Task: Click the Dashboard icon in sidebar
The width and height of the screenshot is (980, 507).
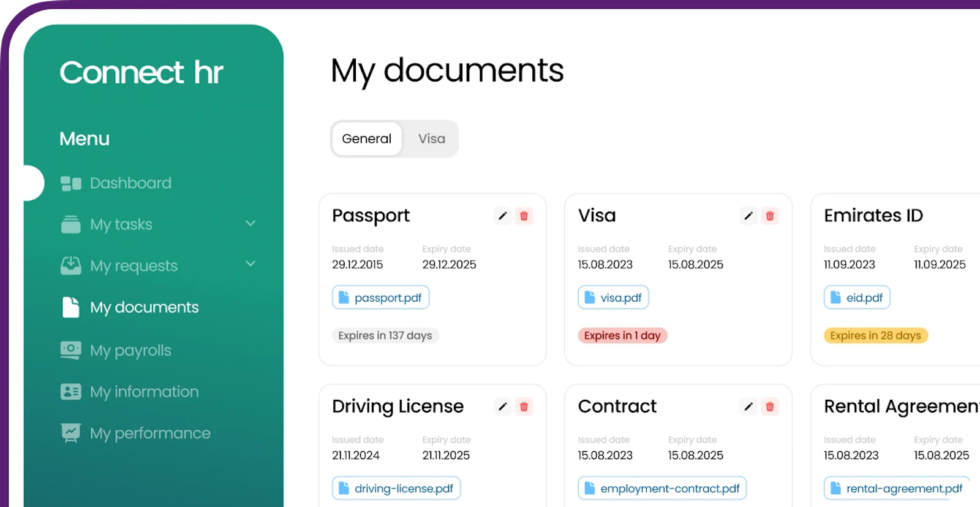Action: tap(71, 183)
